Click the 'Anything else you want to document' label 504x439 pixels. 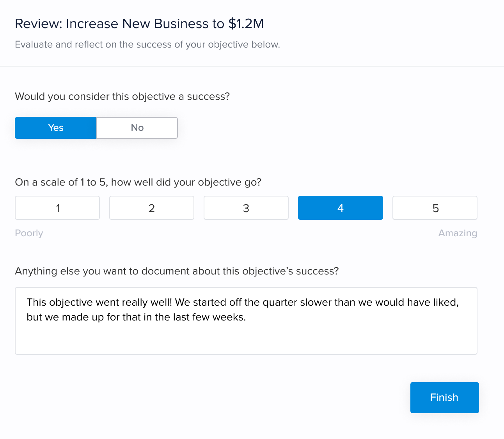(177, 271)
